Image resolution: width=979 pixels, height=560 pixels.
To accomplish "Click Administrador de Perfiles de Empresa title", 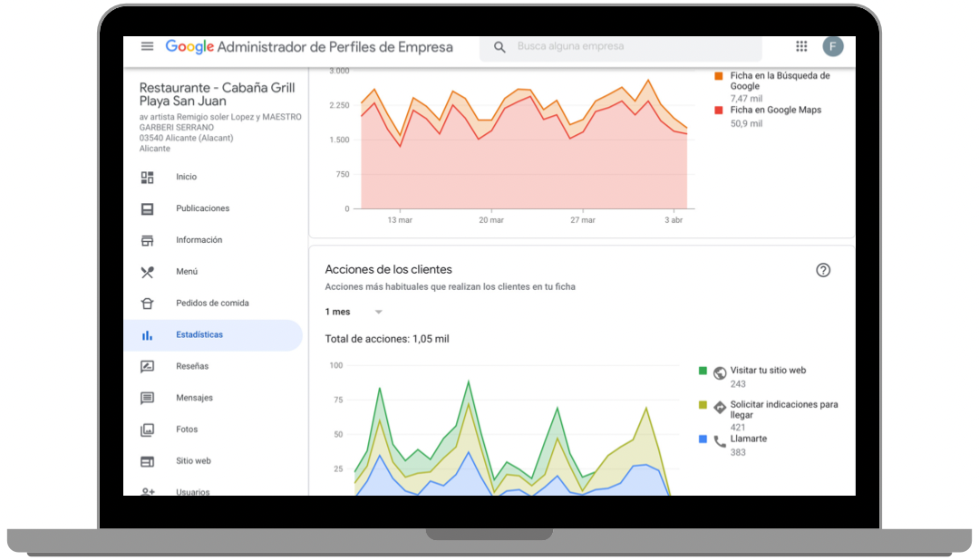I will tap(334, 47).
